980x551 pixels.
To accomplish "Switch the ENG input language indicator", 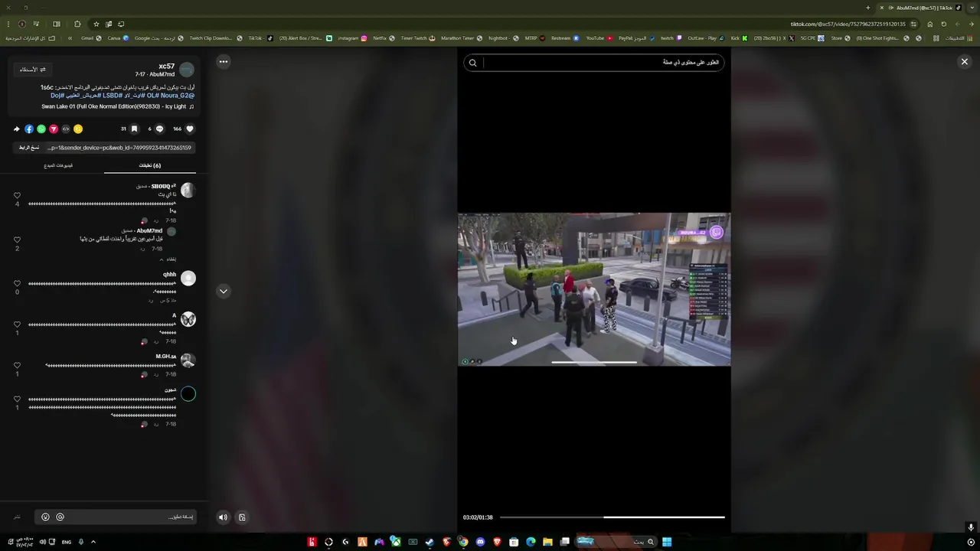I will coord(67,542).
